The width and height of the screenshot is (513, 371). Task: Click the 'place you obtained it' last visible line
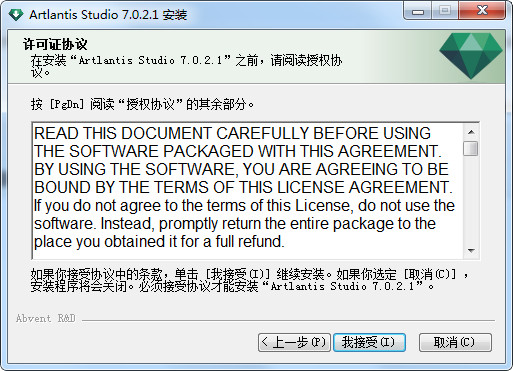pyautogui.click(x=159, y=242)
